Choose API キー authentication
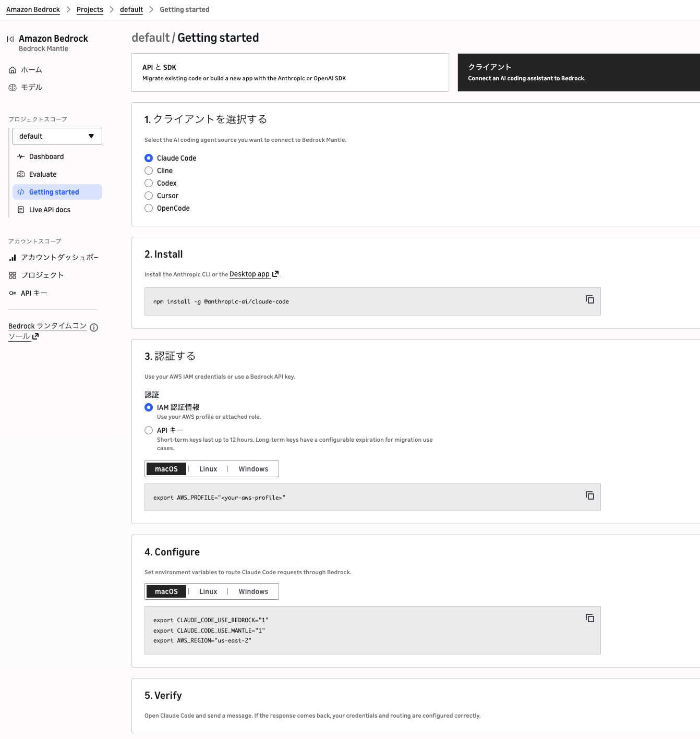Viewport: 700px width, 739px height. pyautogui.click(x=149, y=430)
